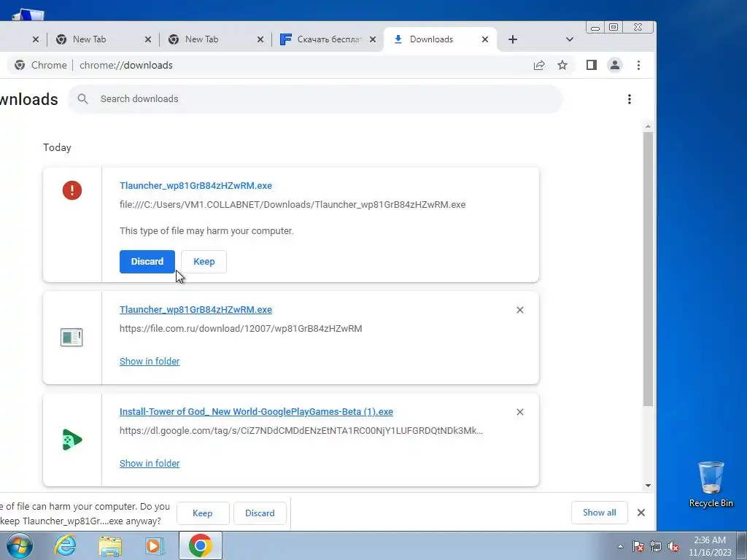The image size is (747, 560).
Task: Click the Chrome site info icon
Action: (20, 65)
